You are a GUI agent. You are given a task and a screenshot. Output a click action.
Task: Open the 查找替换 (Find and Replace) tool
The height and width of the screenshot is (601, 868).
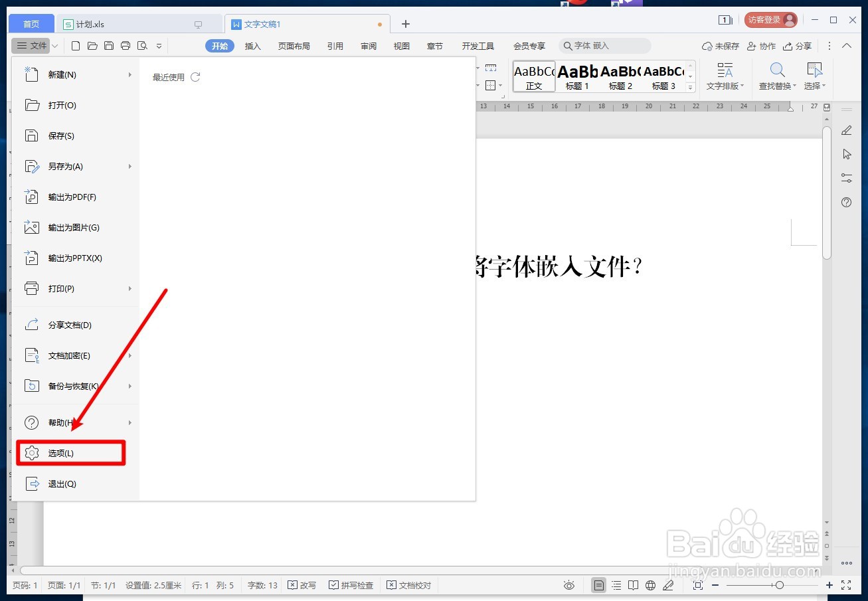coord(776,74)
